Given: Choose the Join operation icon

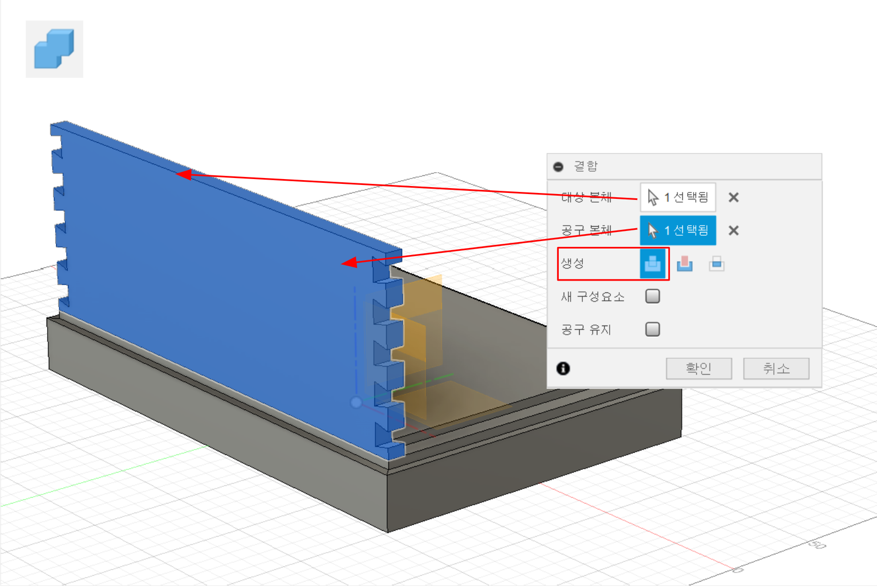Looking at the screenshot, I should [652, 264].
